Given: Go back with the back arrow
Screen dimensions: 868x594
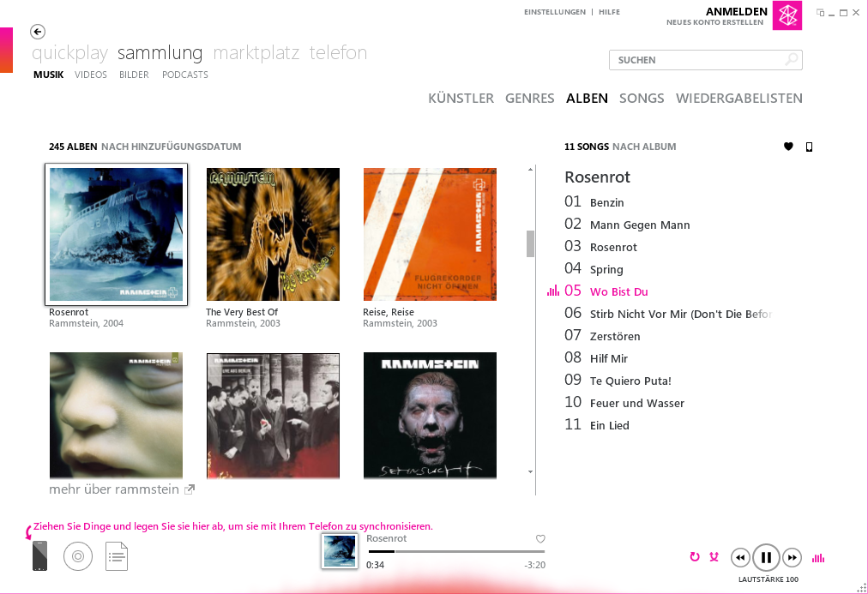Looking at the screenshot, I should 38,32.
